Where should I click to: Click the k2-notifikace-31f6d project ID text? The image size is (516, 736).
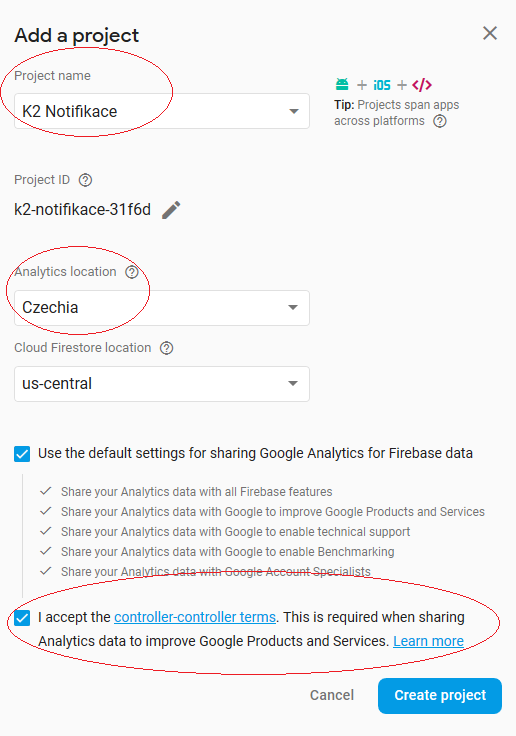click(83, 209)
